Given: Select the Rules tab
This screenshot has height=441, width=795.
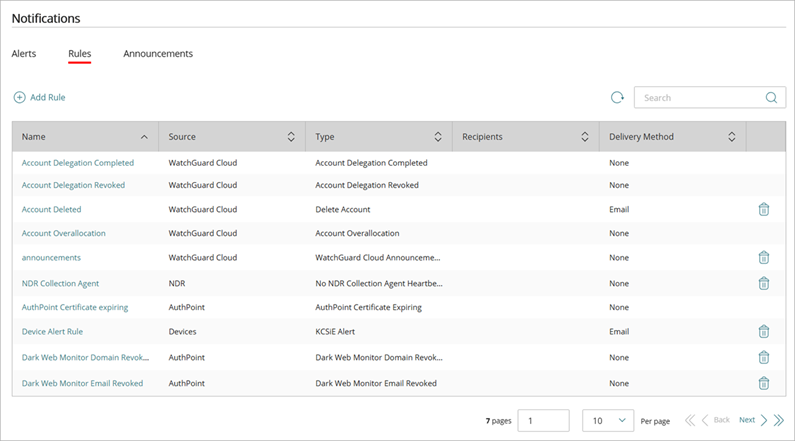Looking at the screenshot, I should 80,54.
